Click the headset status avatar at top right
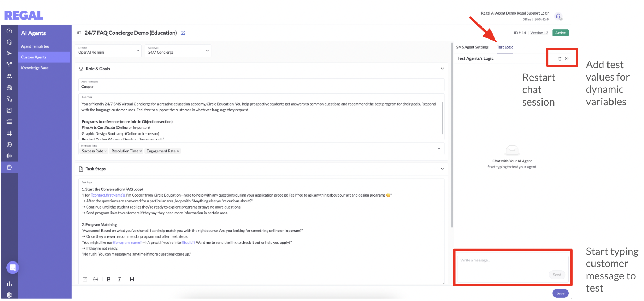 [x=559, y=16]
